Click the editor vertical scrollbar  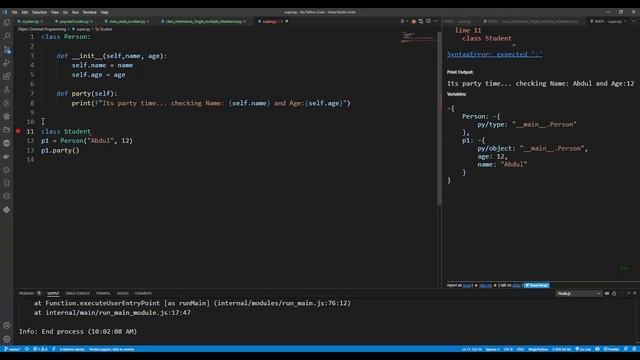point(439,118)
